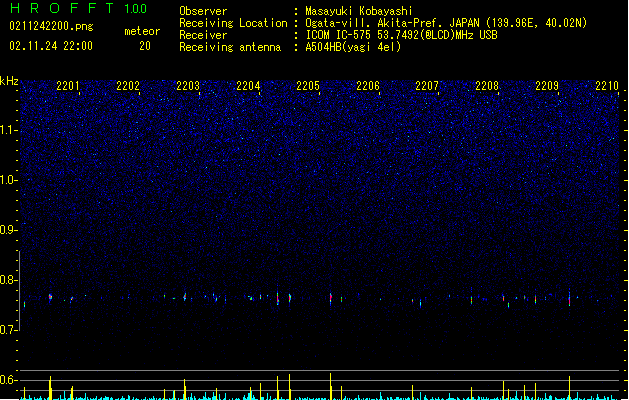Click the 2207 time marker

tap(427, 86)
